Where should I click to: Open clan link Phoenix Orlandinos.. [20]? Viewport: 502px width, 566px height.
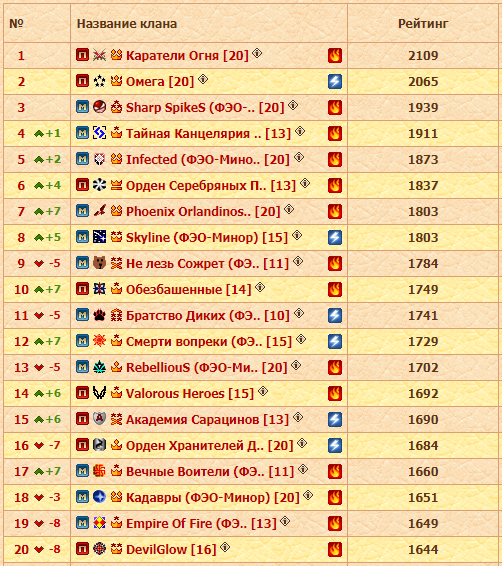pos(203,212)
